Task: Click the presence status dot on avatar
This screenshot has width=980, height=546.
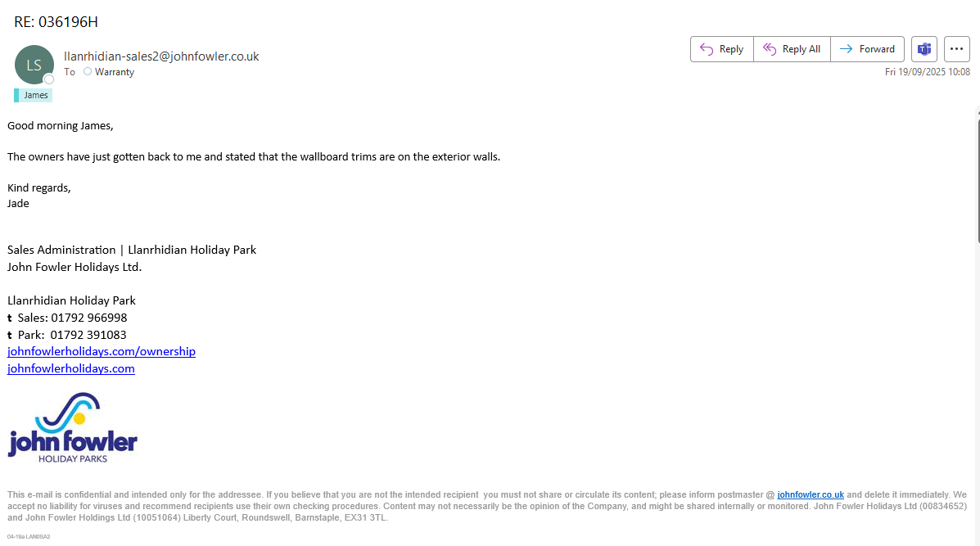Action: click(49, 79)
